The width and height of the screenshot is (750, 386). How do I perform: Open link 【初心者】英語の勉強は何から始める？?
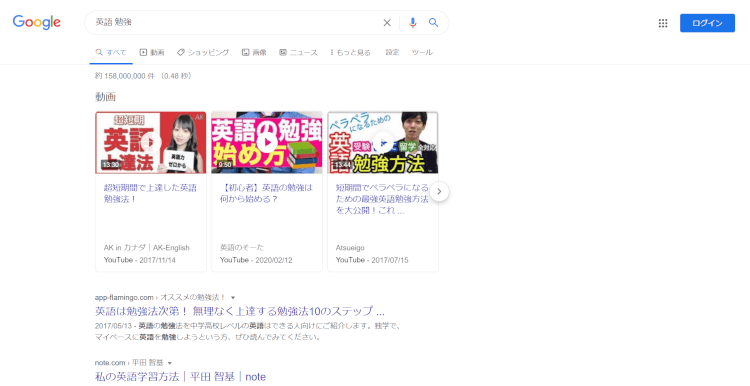point(266,193)
